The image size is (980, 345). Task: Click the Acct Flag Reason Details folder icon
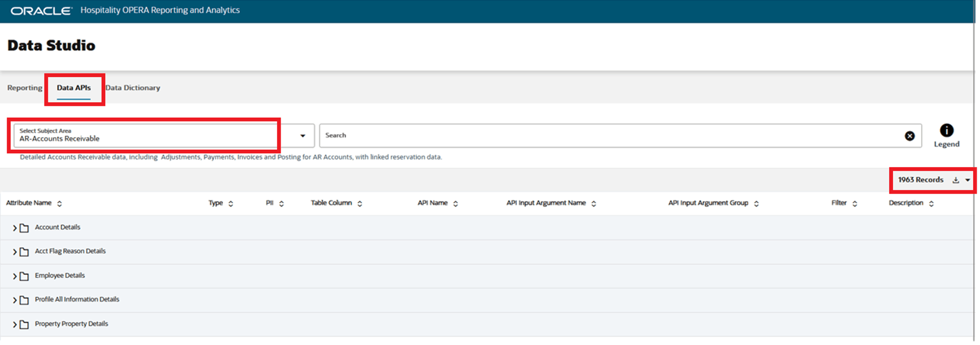pos(24,252)
